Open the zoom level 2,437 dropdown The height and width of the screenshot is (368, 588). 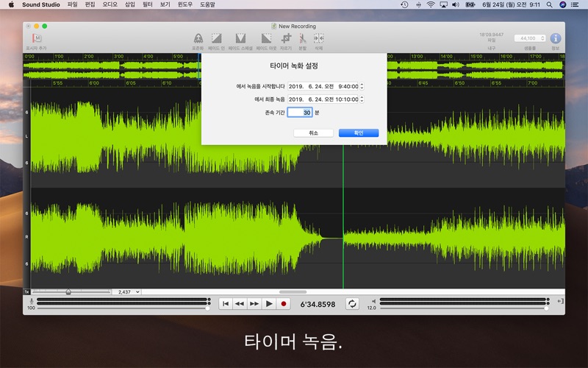point(126,292)
